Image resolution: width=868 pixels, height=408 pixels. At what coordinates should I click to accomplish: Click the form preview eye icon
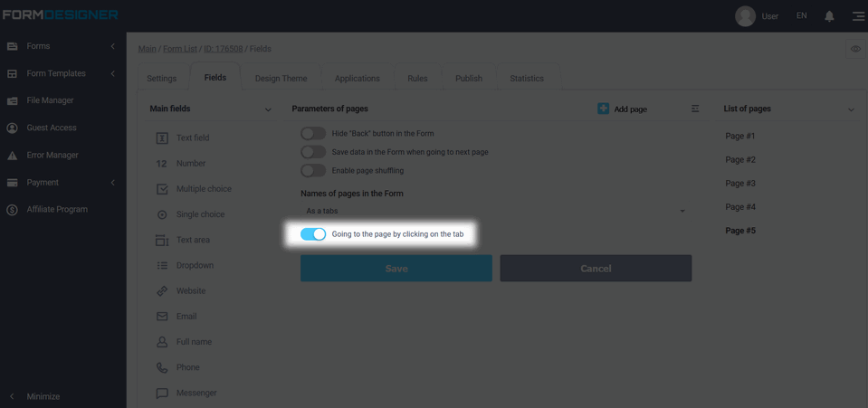856,49
